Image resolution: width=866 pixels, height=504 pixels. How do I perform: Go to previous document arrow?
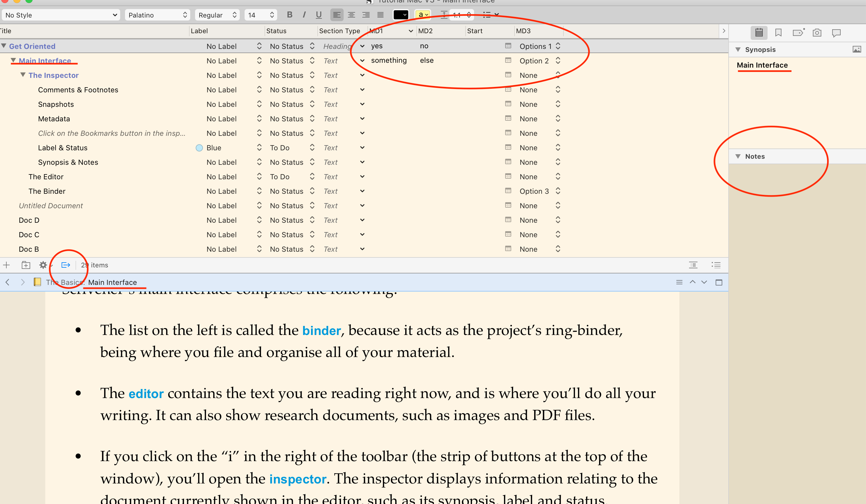[692, 282]
